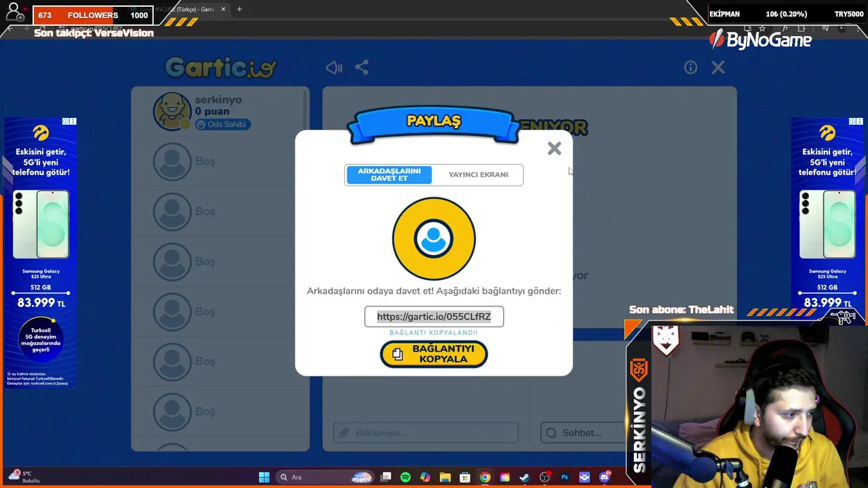Open Microsoft Store from the taskbar
This screenshot has width=868, height=488.
tap(465, 477)
